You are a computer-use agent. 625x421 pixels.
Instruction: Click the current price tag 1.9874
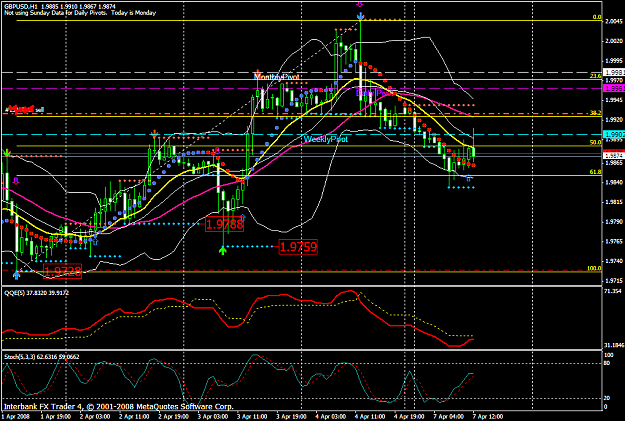click(614, 155)
